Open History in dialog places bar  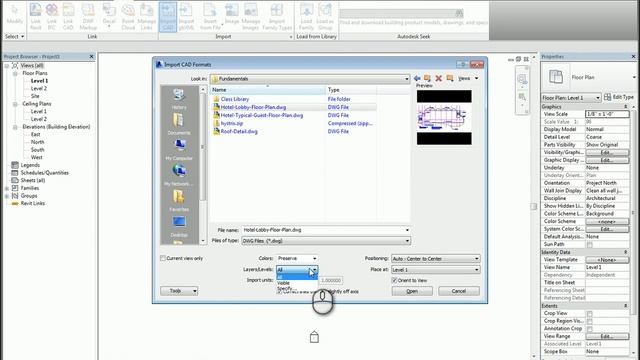[179, 99]
